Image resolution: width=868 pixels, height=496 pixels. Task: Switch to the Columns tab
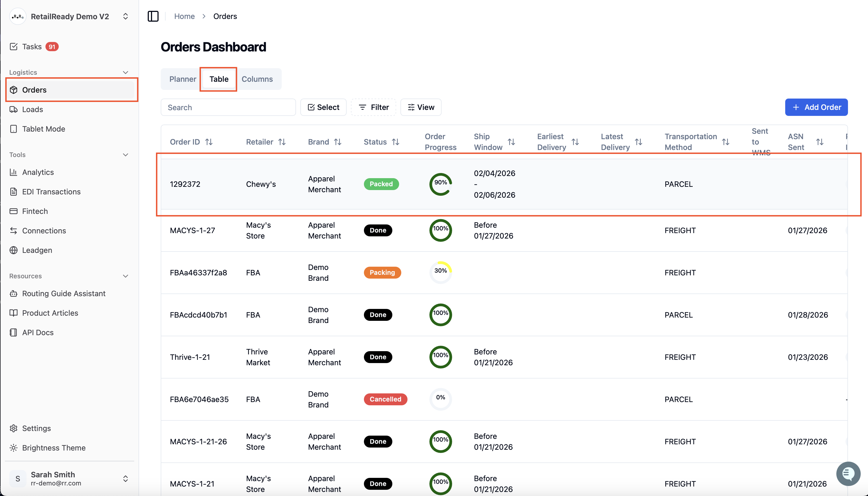coord(257,79)
